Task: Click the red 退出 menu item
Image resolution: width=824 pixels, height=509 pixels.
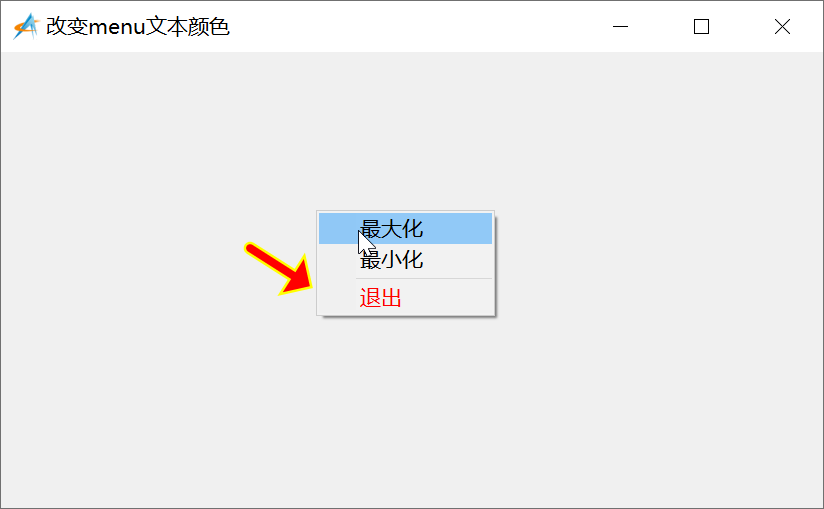Action: (x=405, y=298)
